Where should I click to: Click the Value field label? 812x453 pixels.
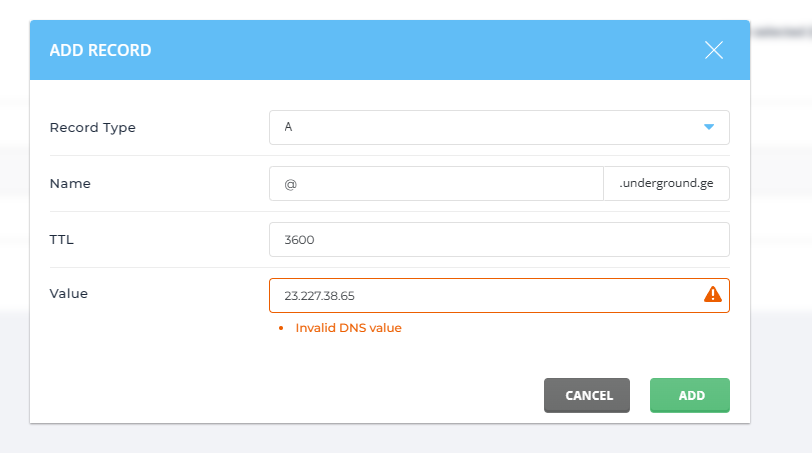pos(69,294)
